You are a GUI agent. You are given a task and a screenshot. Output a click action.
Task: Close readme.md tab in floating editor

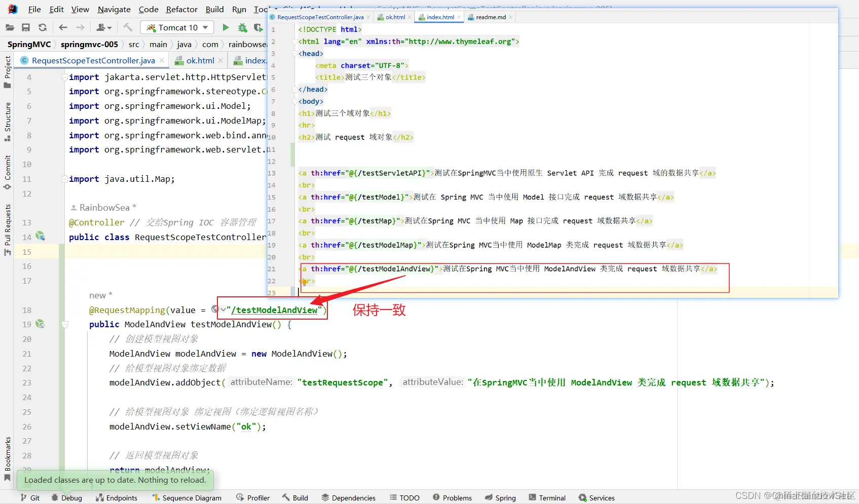tap(511, 17)
